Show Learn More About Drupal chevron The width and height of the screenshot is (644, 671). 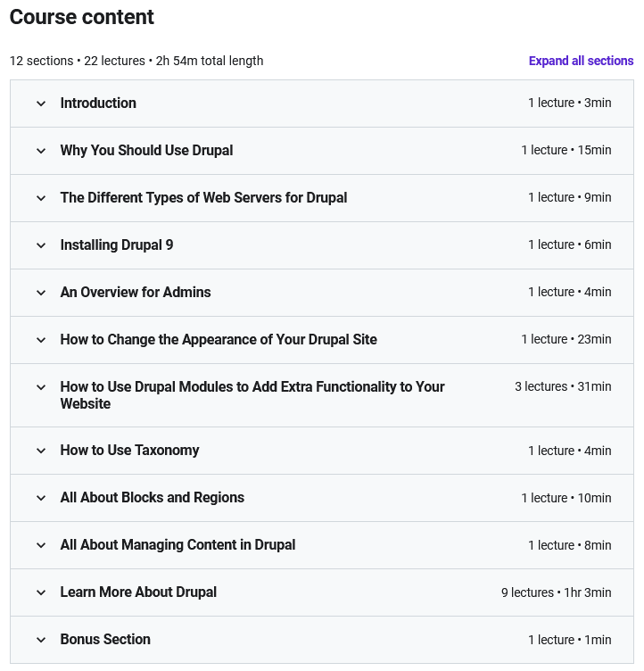(41, 592)
